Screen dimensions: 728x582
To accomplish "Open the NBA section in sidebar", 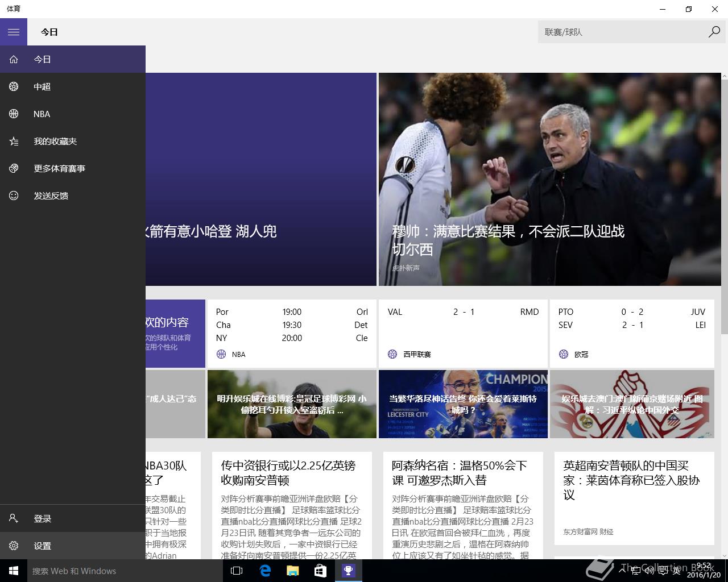I will pos(73,114).
